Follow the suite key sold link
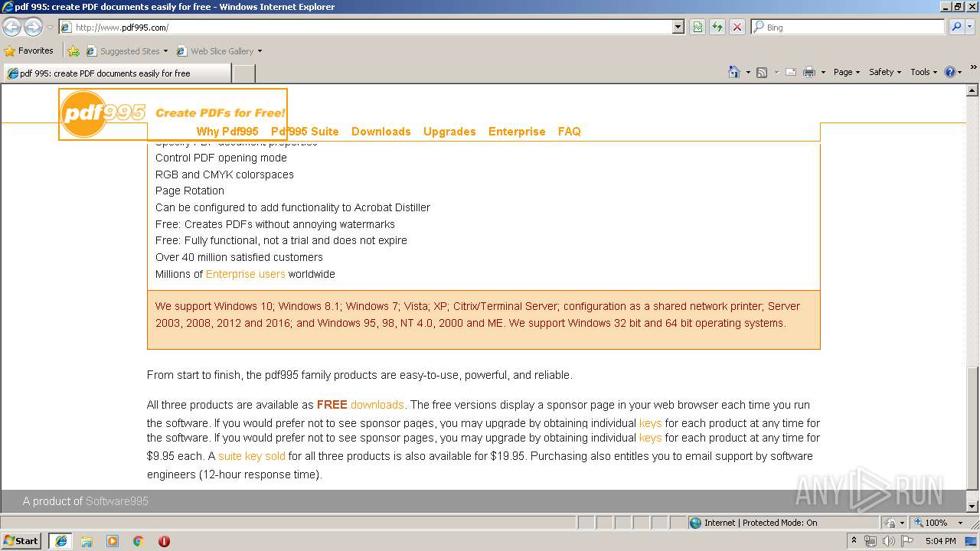 click(x=252, y=456)
